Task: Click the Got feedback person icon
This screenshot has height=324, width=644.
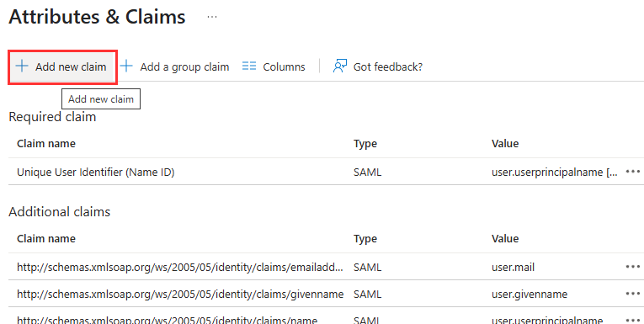Action: pos(339,66)
